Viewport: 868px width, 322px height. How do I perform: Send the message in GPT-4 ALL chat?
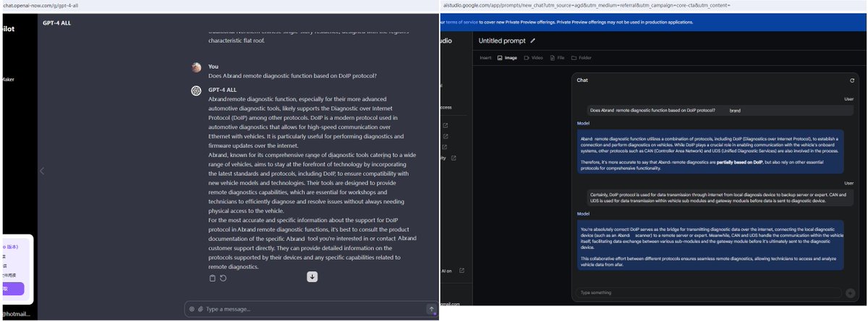(x=431, y=309)
